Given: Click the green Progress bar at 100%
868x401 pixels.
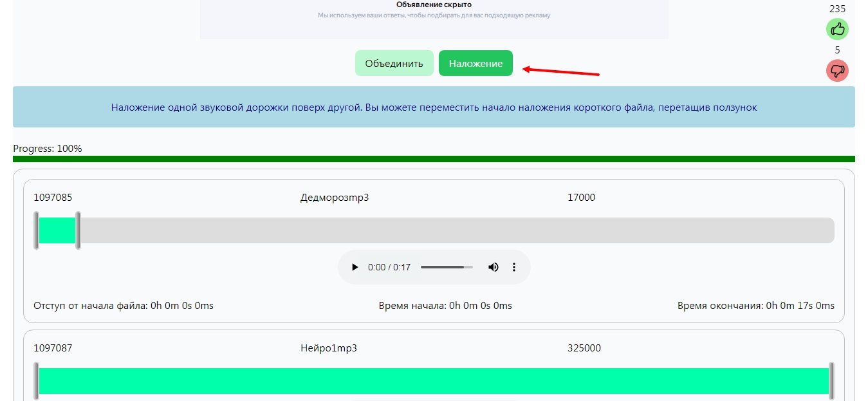Looking at the screenshot, I should (x=434, y=156).
